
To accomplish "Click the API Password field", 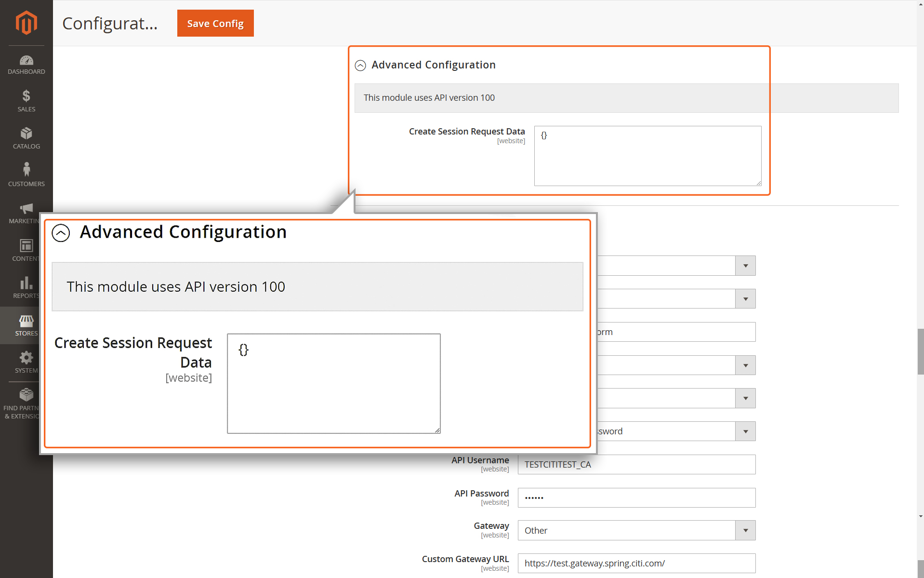I will coord(636,497).
